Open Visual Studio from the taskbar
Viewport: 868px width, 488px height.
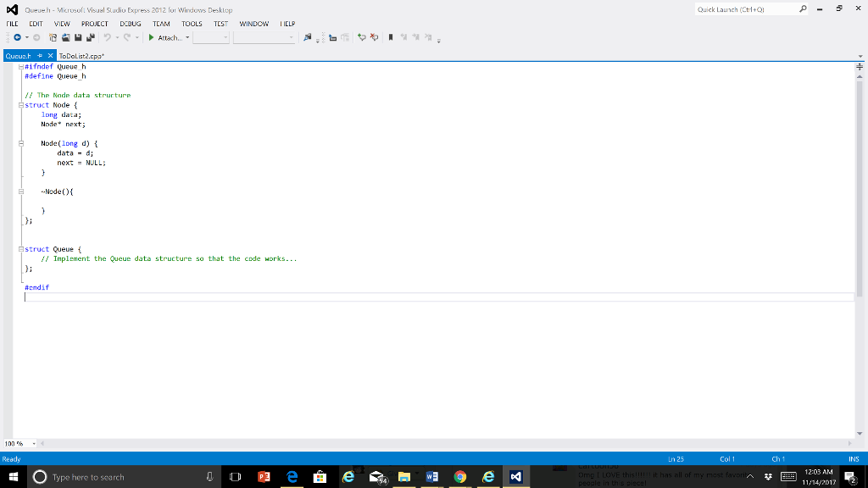(x=517, y=477)
